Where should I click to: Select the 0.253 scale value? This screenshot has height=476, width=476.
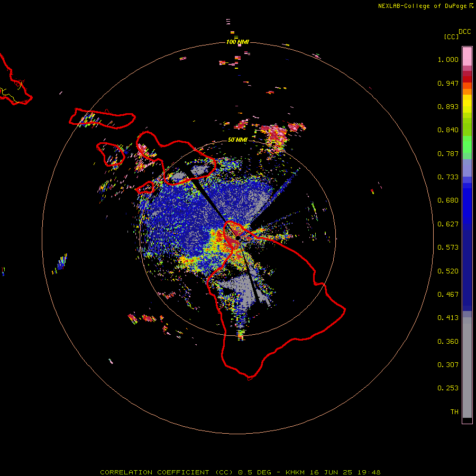click(x=448, y=388)
